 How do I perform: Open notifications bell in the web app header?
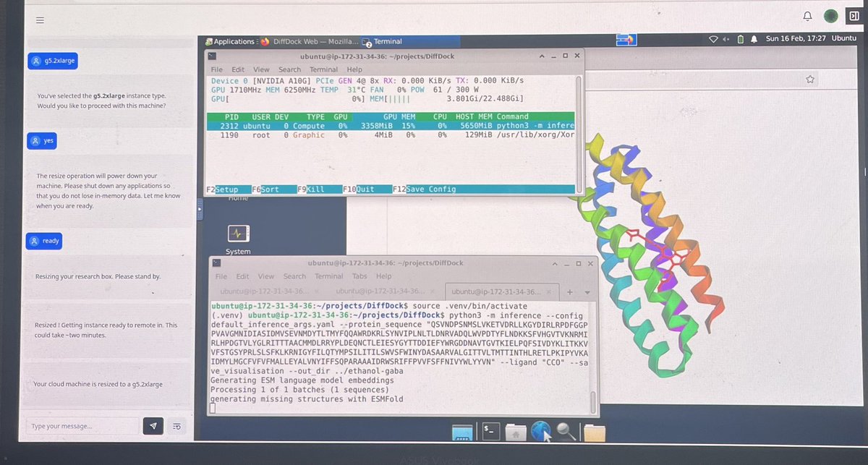coord(807,16)
